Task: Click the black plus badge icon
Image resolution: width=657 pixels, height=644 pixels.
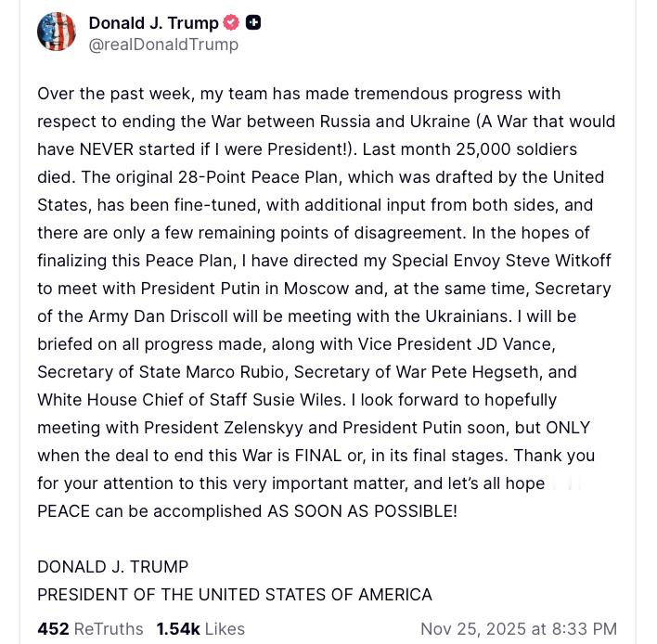Action: 253,22
